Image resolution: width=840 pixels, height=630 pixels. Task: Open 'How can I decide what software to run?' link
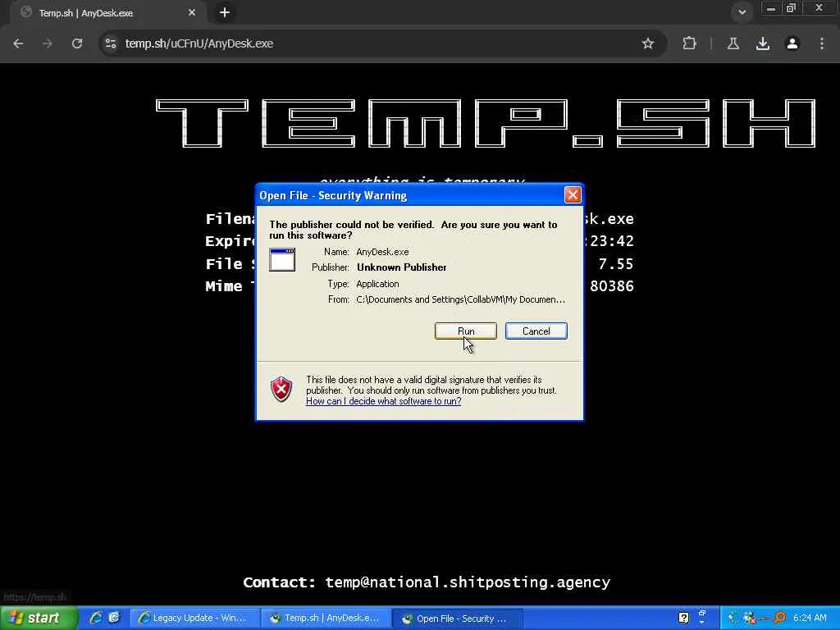tap(384, 401)
